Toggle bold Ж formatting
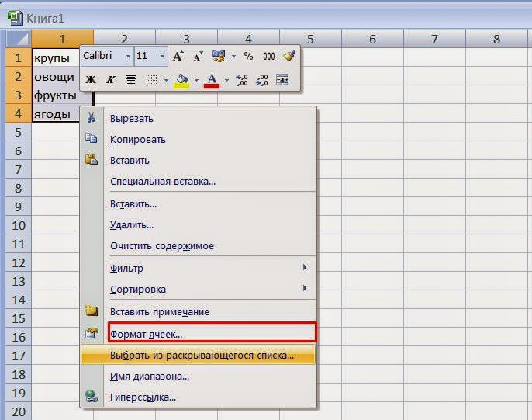This screenshot has width=532, height=420. 91,79
